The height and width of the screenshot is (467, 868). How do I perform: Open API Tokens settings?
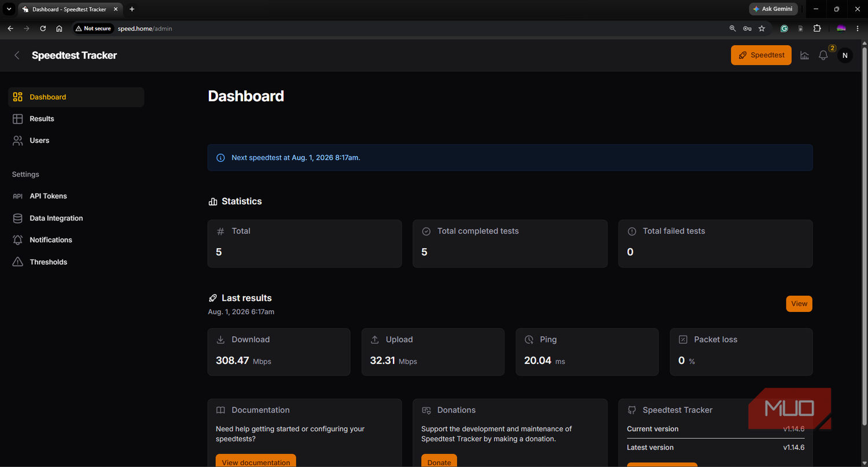pyautogui.click(x=76, y=196)
